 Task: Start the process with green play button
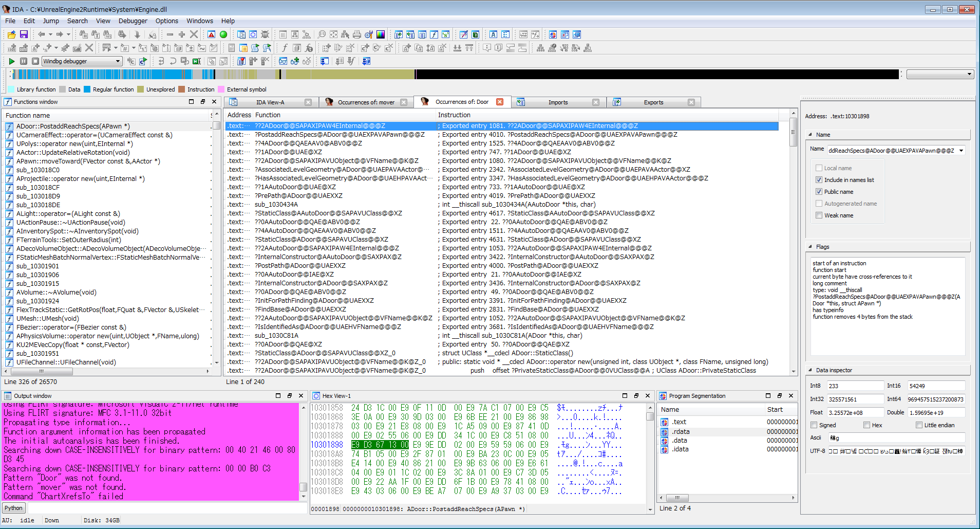pyautogui.click(x=11, y=61)
